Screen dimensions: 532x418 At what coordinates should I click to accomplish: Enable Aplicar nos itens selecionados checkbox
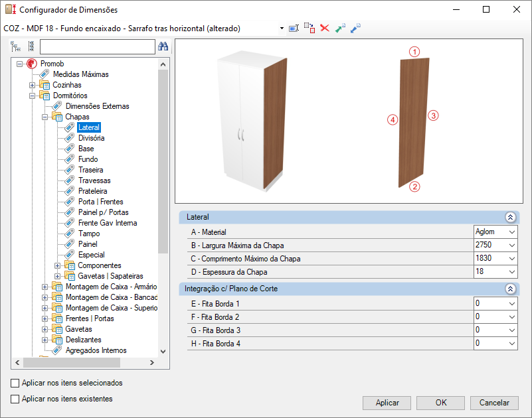[x=15, y=383]
